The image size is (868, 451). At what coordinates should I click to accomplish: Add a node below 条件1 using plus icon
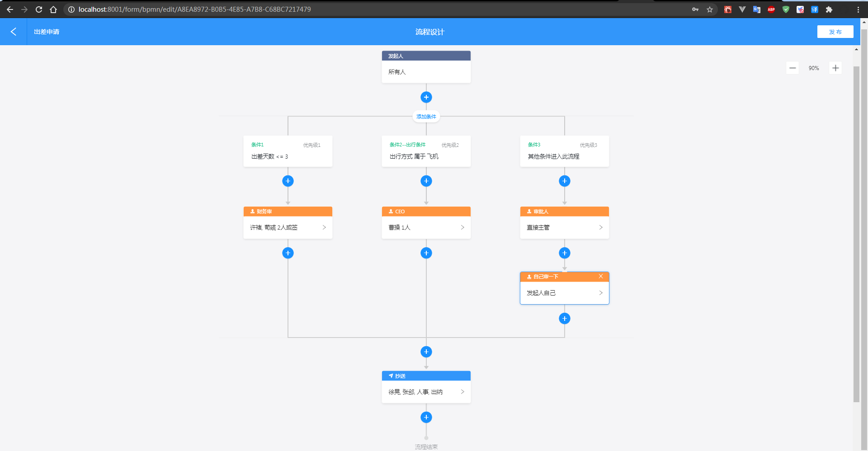point(288,181)
